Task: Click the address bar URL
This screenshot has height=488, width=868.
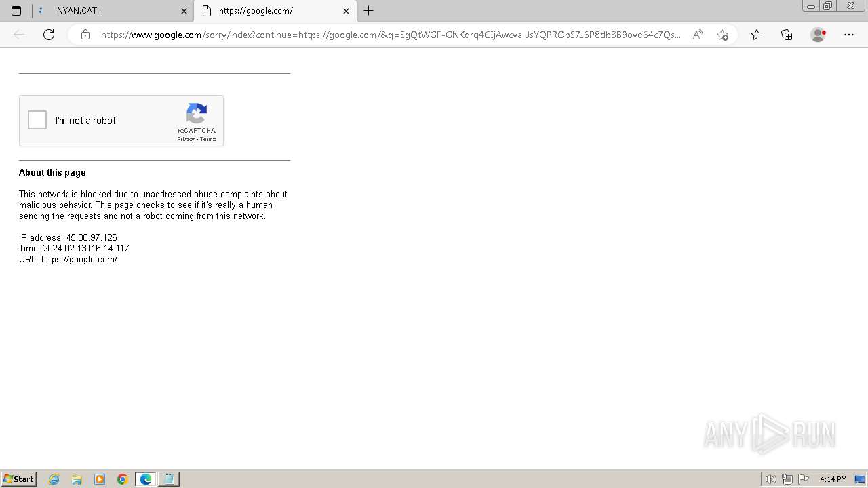Action: point(391,35)
